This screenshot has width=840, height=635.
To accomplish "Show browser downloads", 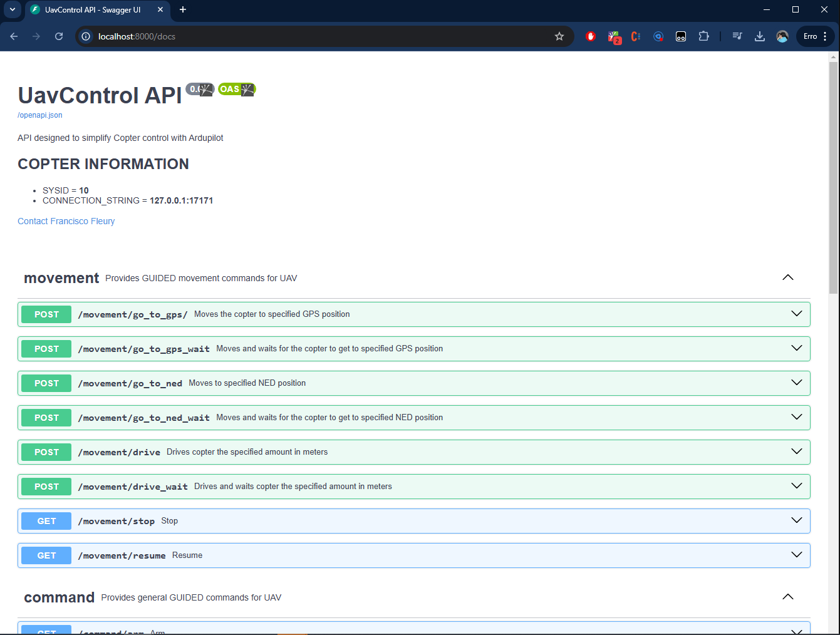I will [x=760, y=36].
